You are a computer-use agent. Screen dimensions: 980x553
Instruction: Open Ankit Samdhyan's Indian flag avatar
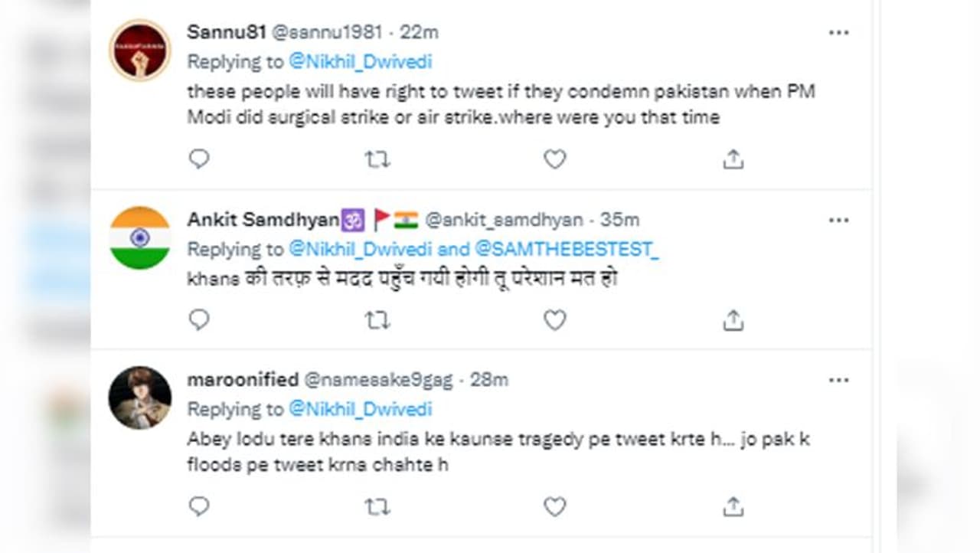click(x=139, y=237)
